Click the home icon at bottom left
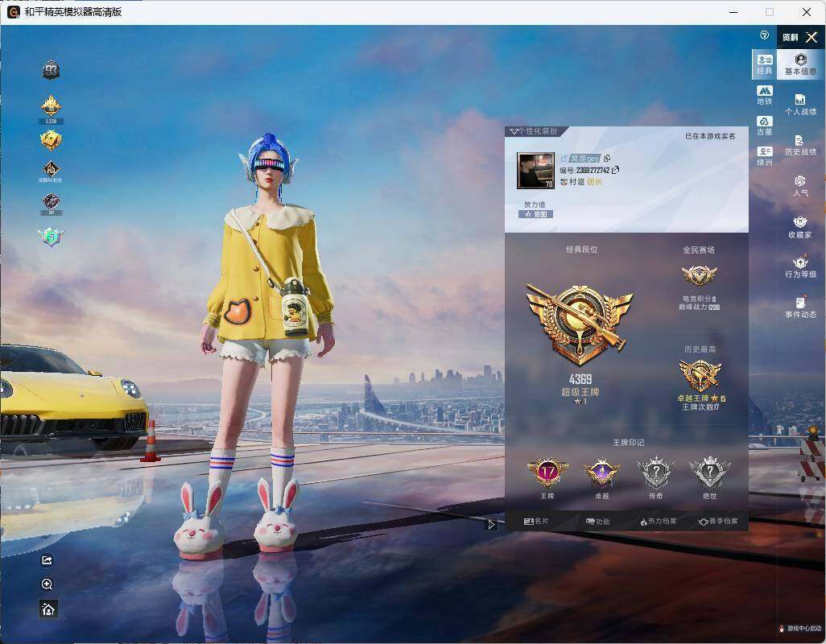Screen dimensions: 826x644 click(48, 609)
